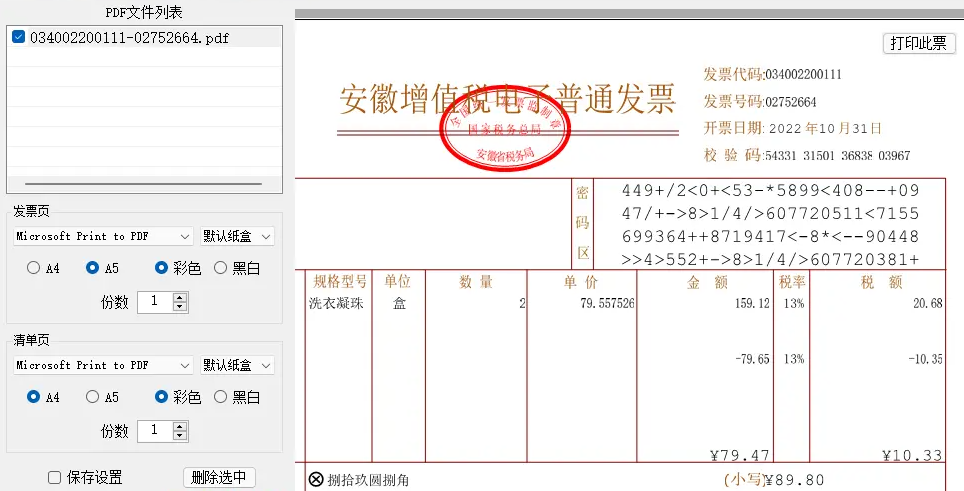The height and width of the screenshot is (491, 964).
Task: Decrease invoice page copies with down arrow
Action: pyautogui.click(x=180, y=307)
